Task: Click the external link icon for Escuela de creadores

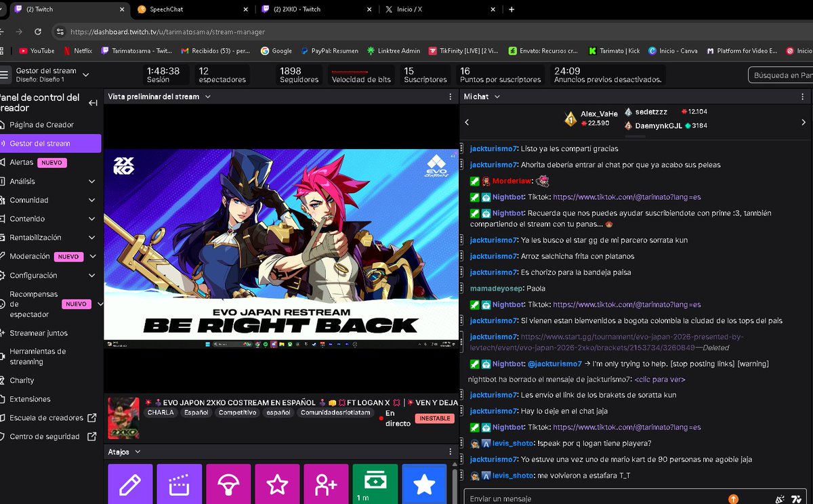Action: pos(92,418)
